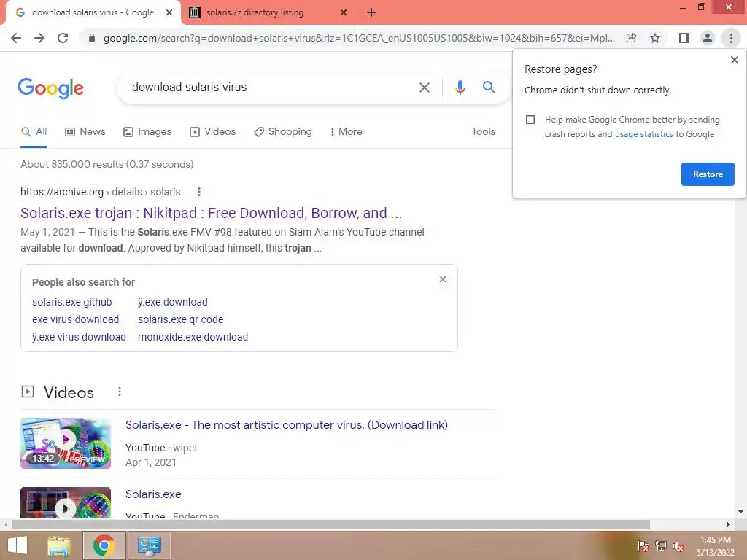747x560 pixels.
Task: Search for solaris.exe github
Action: coord(72,302)
